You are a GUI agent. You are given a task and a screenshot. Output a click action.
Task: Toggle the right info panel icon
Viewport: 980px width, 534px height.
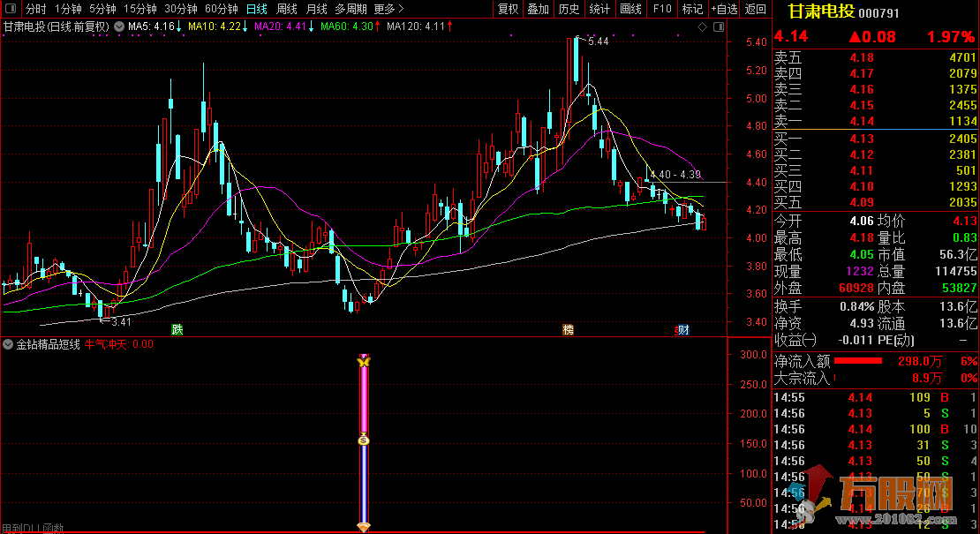click(719, 26)
